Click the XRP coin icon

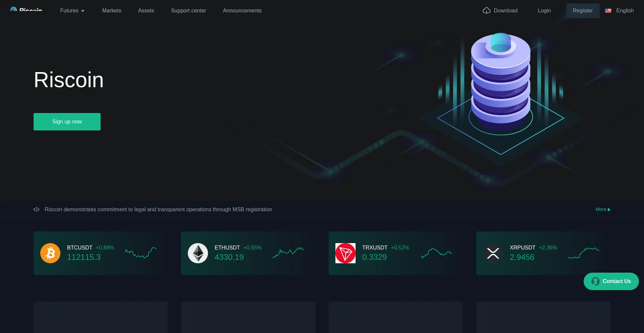[493, 253]
